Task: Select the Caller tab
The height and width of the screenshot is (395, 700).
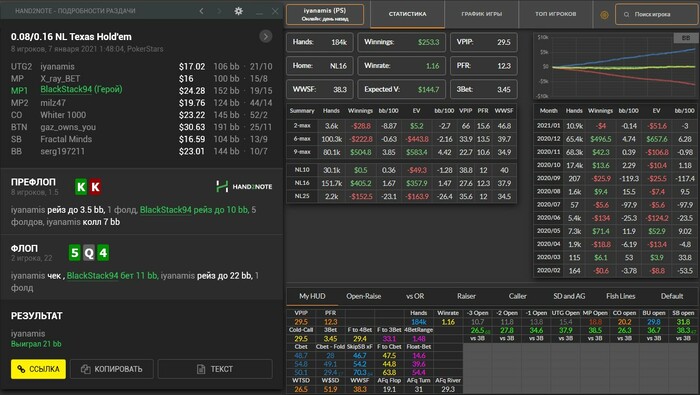Action: [517, 296]
